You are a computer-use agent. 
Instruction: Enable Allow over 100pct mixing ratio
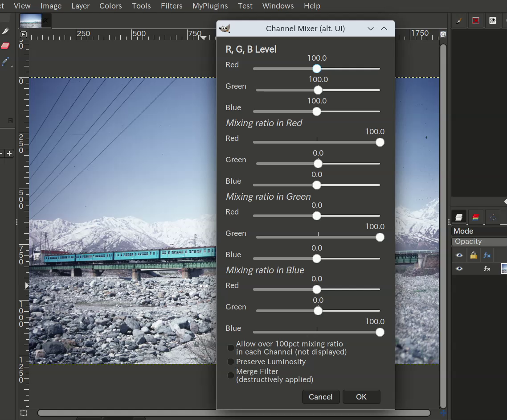(x=230, y=348)
